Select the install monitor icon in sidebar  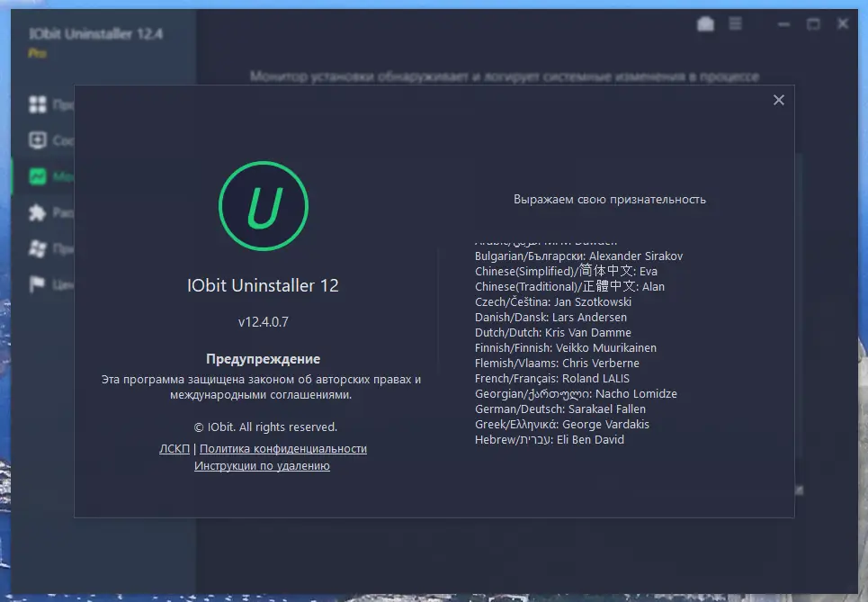click(38, 176)
